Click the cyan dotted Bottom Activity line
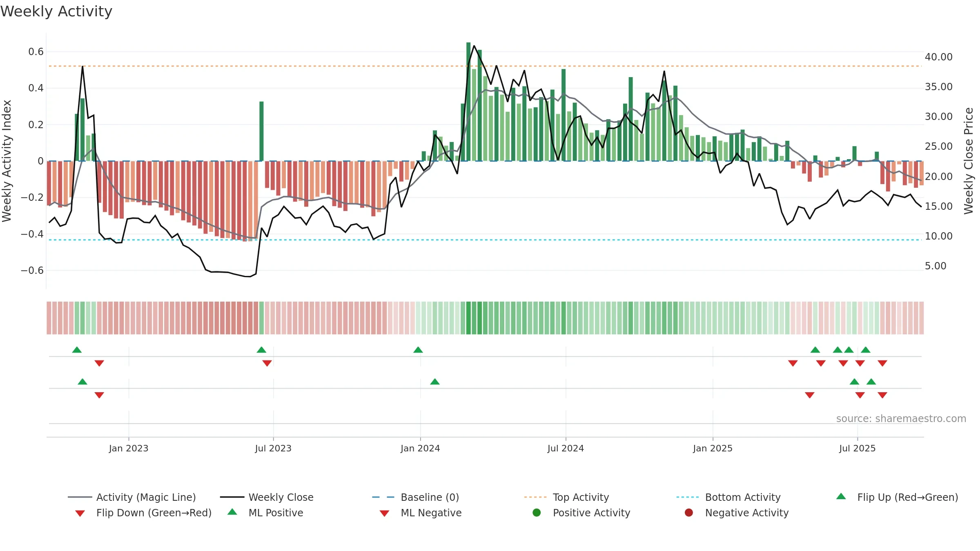 tap(485, 240)
